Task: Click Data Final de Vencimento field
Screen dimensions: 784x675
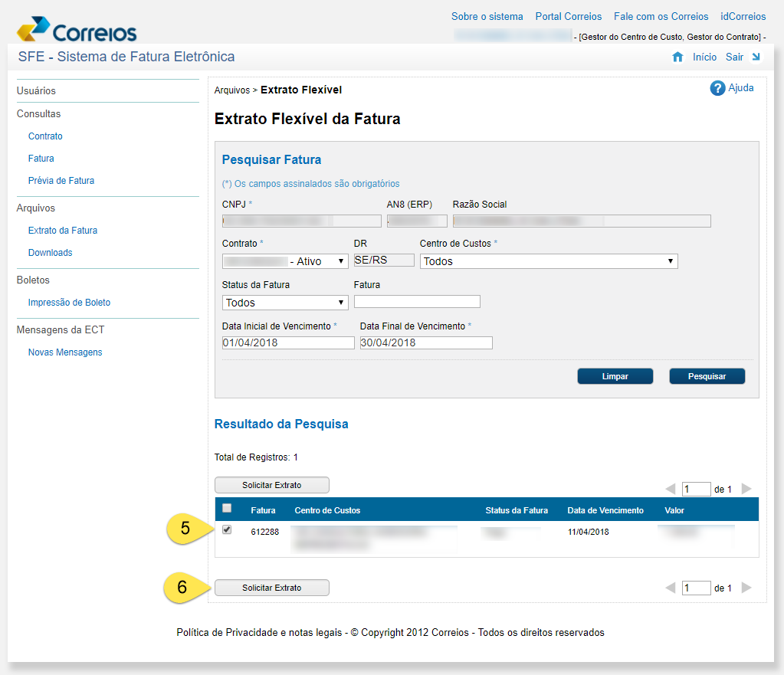Action: click(426, 342)
